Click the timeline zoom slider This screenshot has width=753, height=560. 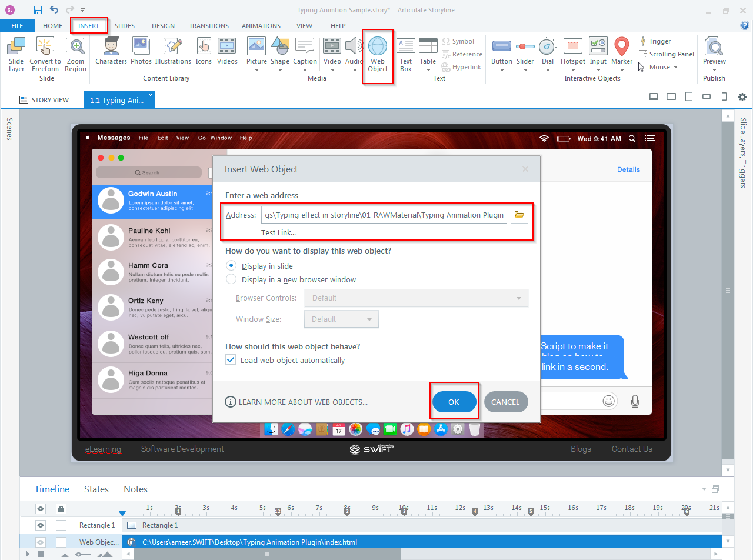[83, 555]
